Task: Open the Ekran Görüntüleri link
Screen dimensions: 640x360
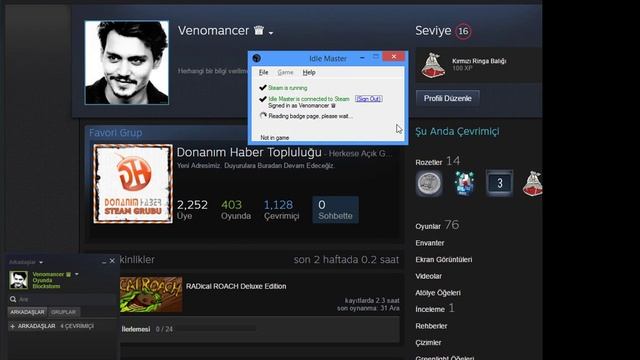Action: tap(444, 260)
